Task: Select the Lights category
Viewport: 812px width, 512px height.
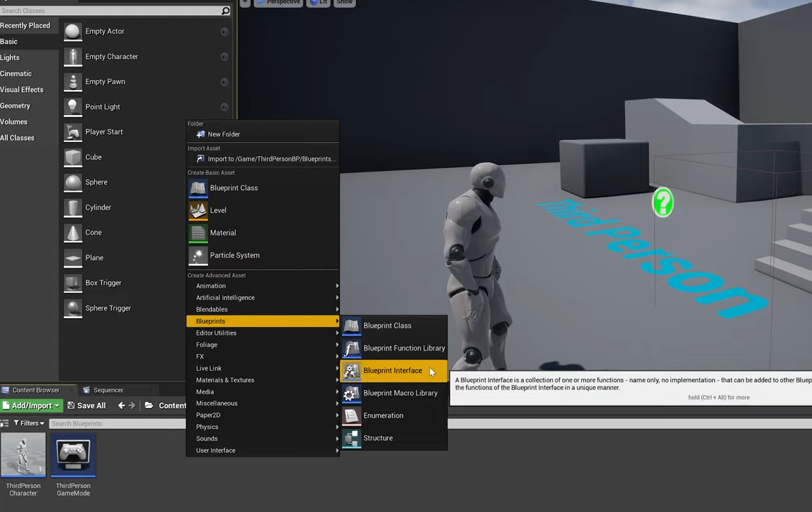Action: click(10, 58)
